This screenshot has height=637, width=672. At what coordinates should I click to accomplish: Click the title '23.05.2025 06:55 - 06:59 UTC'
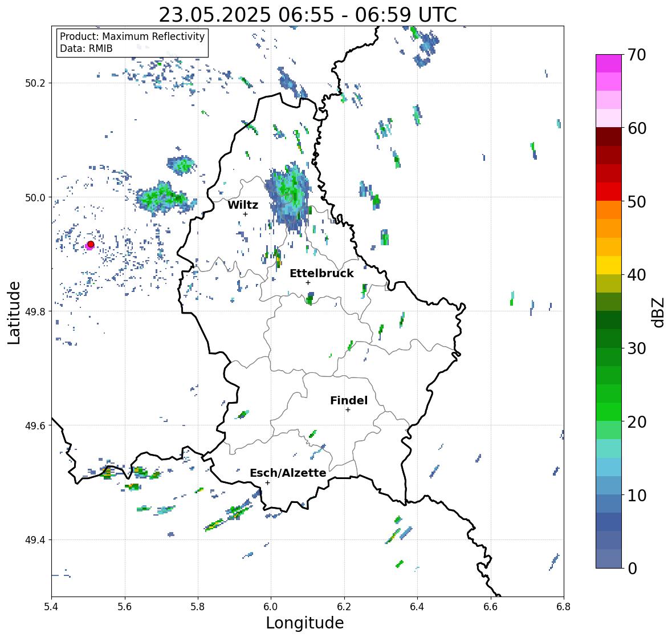point(308,15)
